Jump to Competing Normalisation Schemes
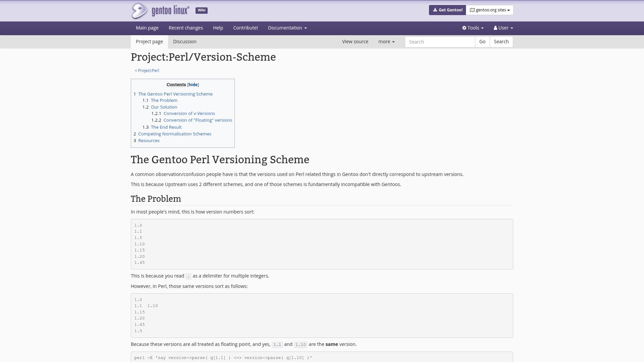 coord(175,134)
